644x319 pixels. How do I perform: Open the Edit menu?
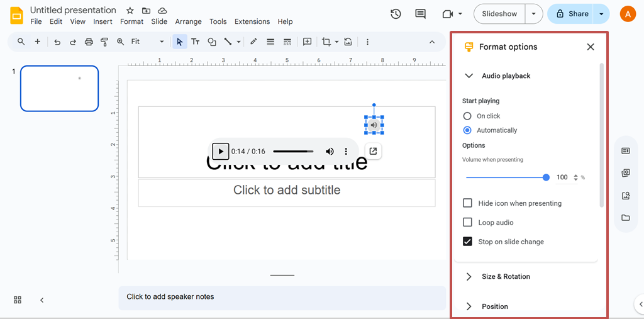(x=56, y=21)
